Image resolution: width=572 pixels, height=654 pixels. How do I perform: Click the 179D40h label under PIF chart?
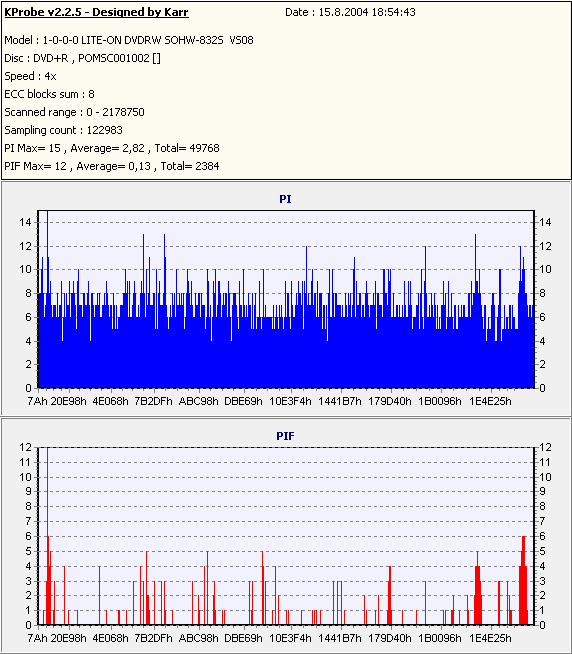pyautogui.click(x=390, y=638)
